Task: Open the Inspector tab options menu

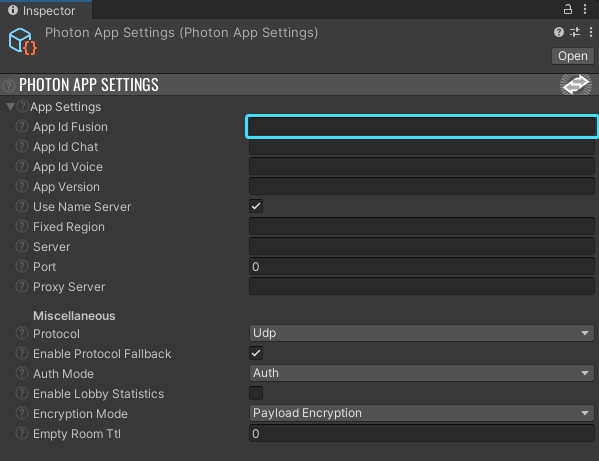Action: pyautogui.click(x=585, y=9)
